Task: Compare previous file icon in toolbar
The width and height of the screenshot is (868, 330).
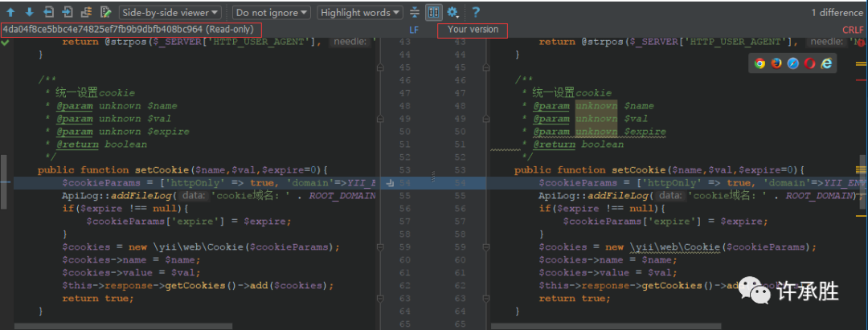Action: [48, 12]
